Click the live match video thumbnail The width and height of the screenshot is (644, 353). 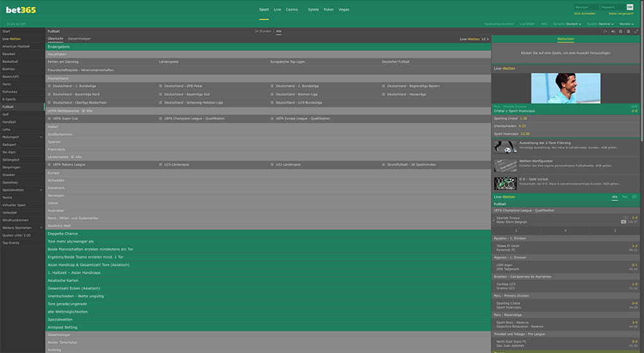pyautogui.click(x=565, y=88)
